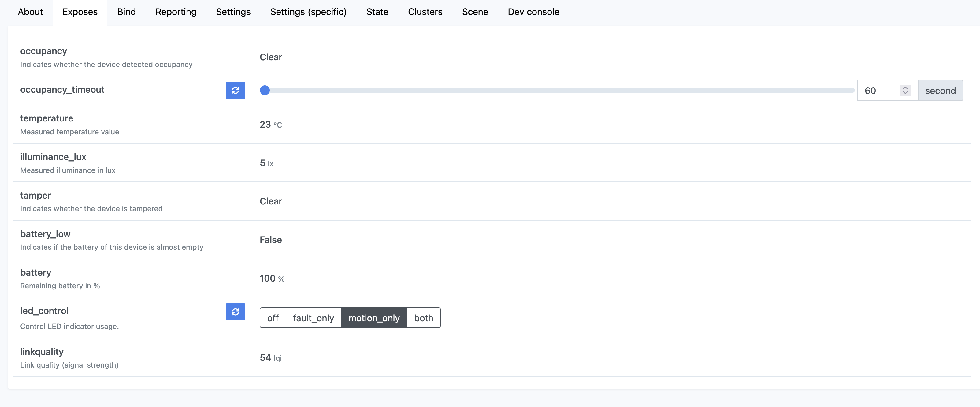
Task: Set LED control to off
Action: [273, 318]
